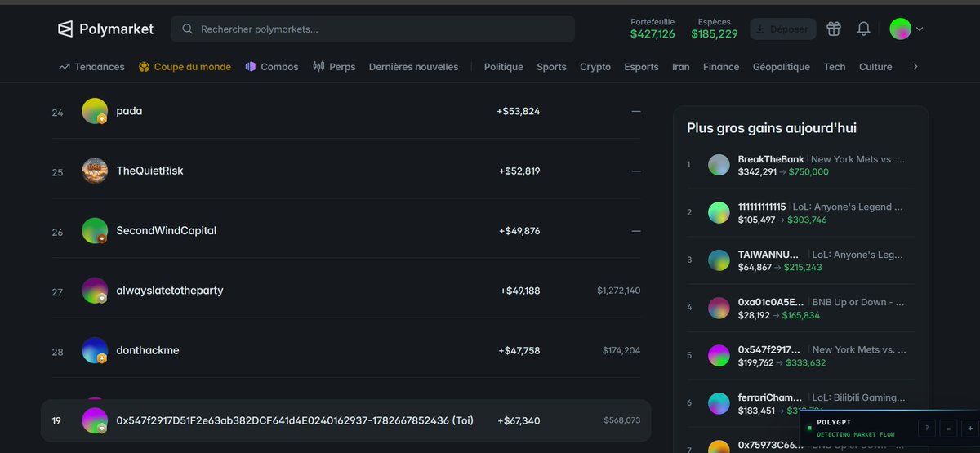Open TheQuietRisk's profile picture
This screenshot has height=453, width=980.
[x=95, y=171]
